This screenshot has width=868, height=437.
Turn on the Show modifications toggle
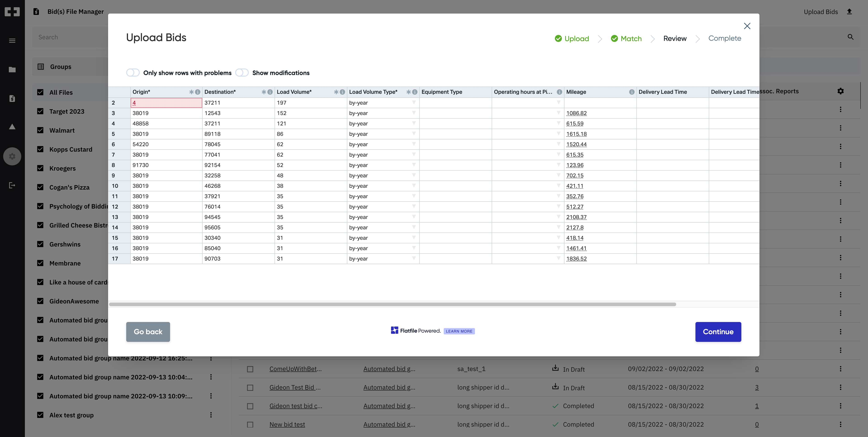[x=242, y=72]
